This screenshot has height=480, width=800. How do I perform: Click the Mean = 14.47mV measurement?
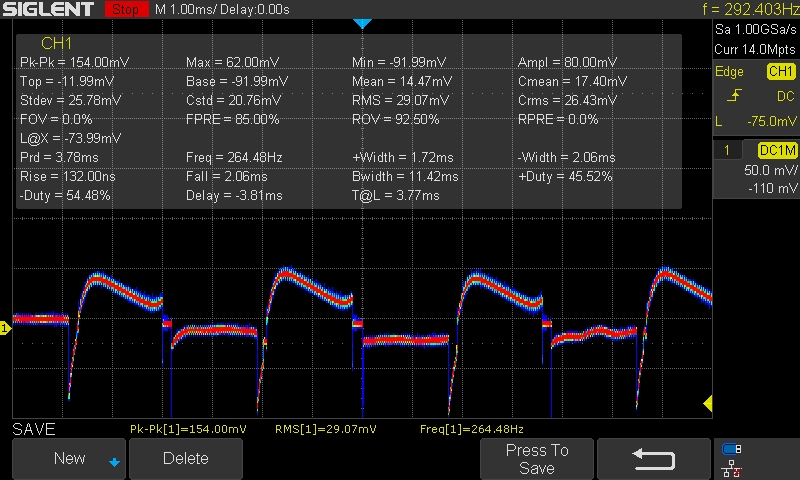402,81
